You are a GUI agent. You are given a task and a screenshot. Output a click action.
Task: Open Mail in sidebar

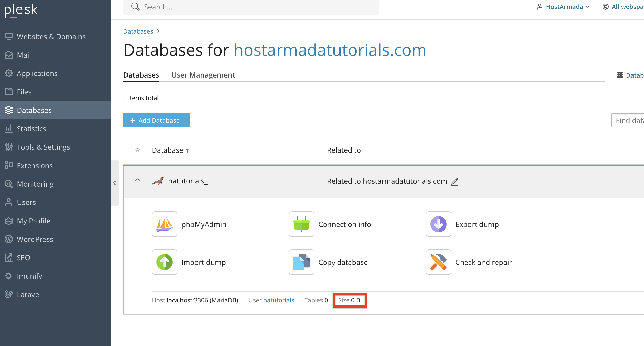(x=55, y=55)
